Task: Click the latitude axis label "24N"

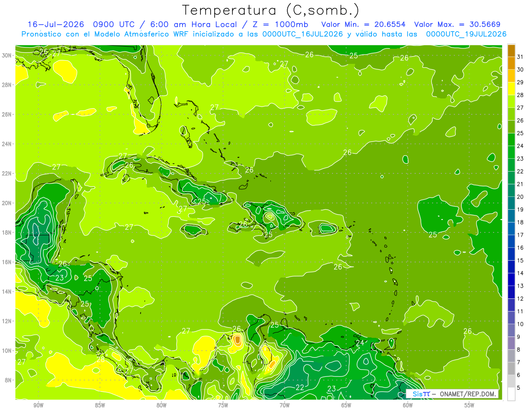Action: [x=8, y=144]
